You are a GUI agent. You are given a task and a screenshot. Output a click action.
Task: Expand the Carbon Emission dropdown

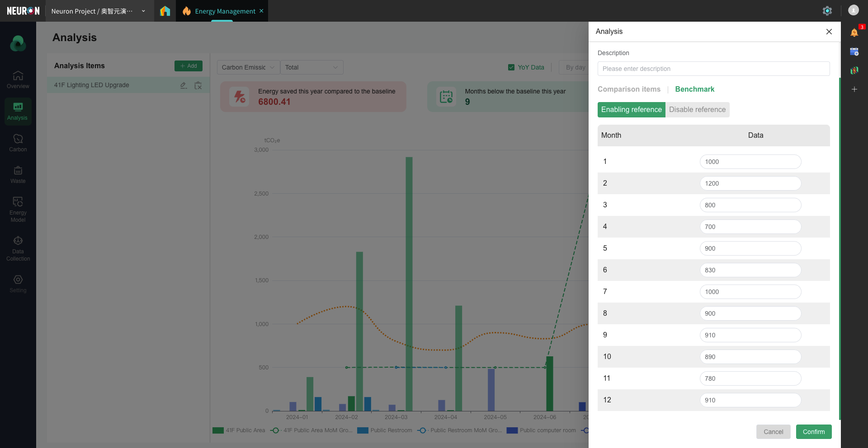click(x=248, y=67)
